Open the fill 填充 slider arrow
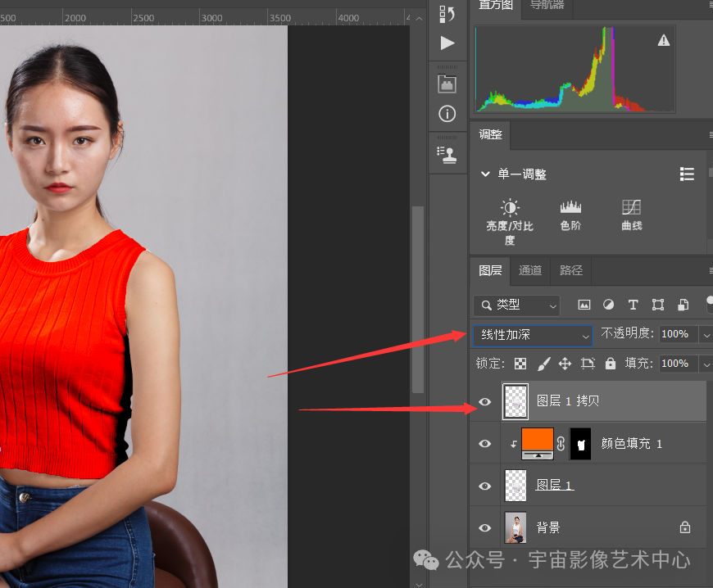Viewport: 713px width, 588px height. tap(706, 364)
